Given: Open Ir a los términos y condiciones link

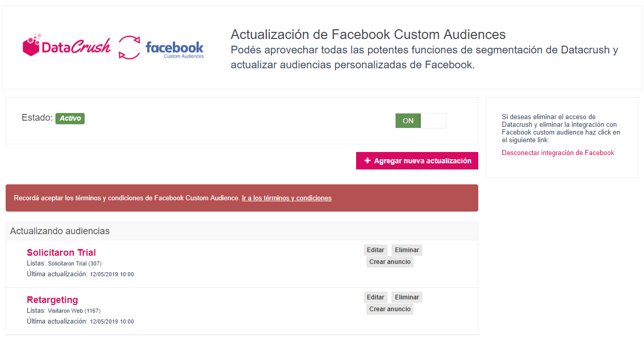Looking at the screenshot, I should point(287,198).
